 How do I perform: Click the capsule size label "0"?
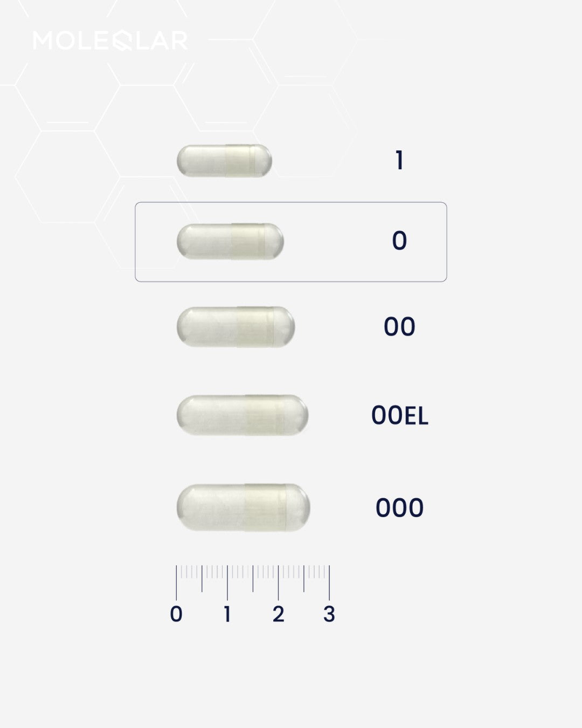(399, 241)
